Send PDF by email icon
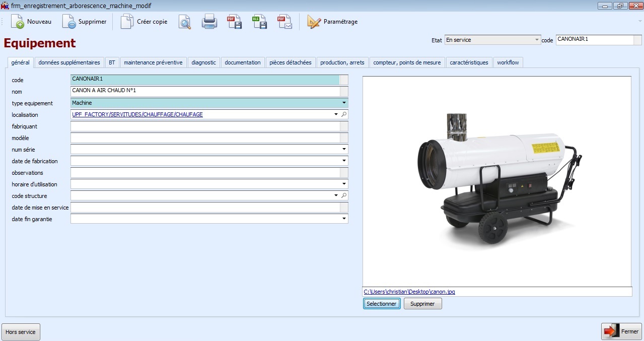 pyautogui.click(x=284, y=22)
